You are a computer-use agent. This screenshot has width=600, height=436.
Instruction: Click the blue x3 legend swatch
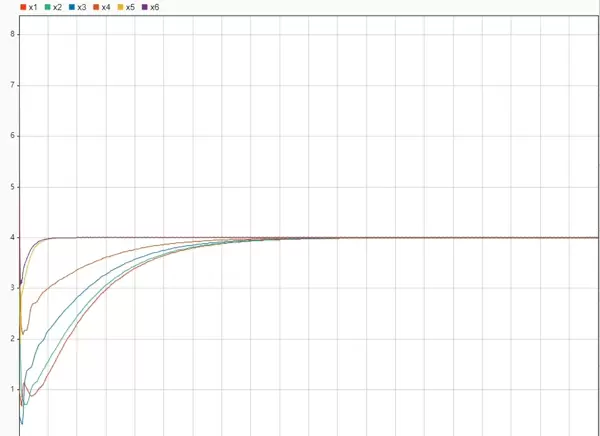[x=72, y=7]
